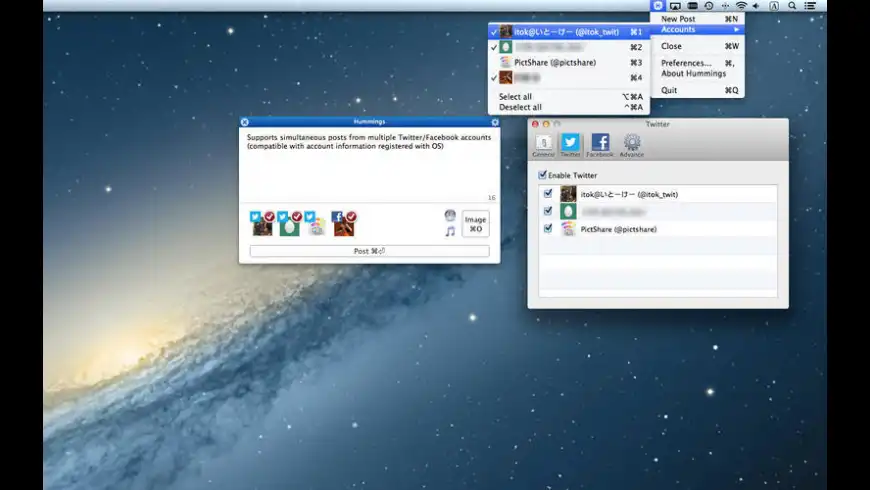870x490 pixels.
Task: Select PictShare (@pictshare) in Accounts submenu
Action: click(x=569, y=62)
